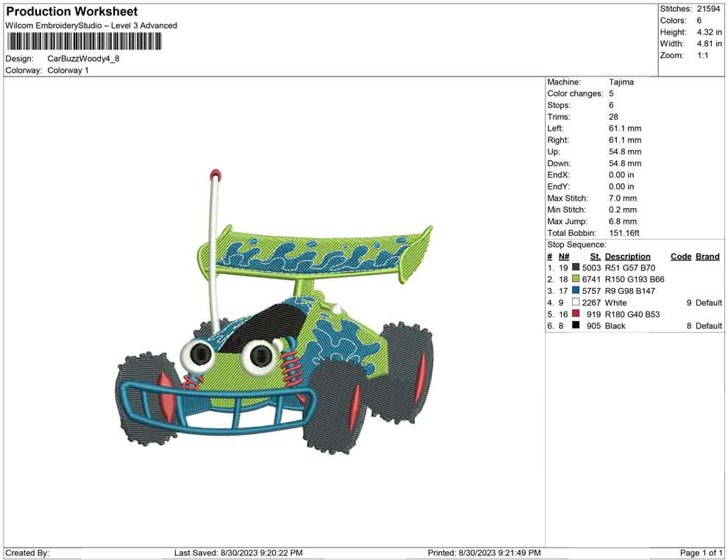Click the Up value 54.8 mm
728x560 pixels.
pos(625,151)
